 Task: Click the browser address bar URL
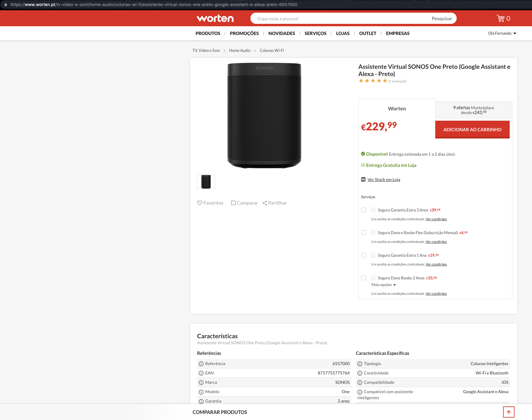point(154,5)
